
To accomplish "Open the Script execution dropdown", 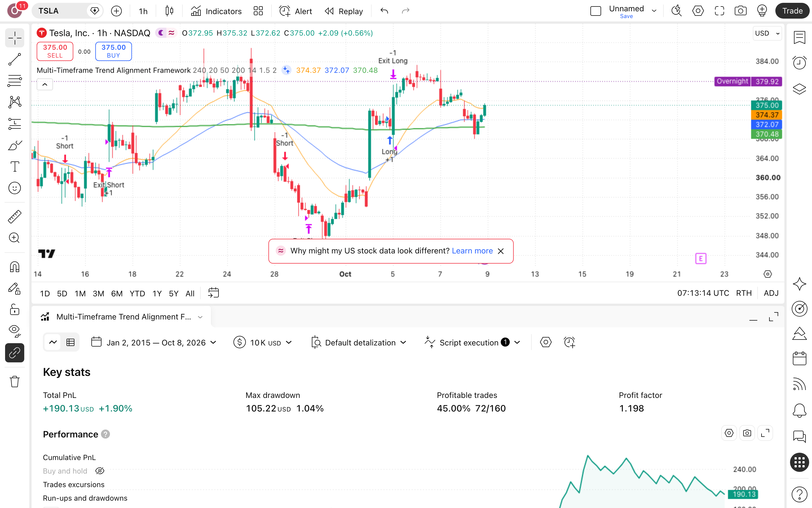I will pyautogui.click(x=473, y=342).
